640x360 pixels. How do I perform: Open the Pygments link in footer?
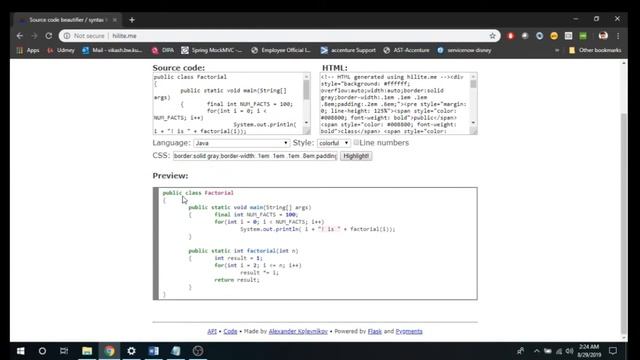409,331
